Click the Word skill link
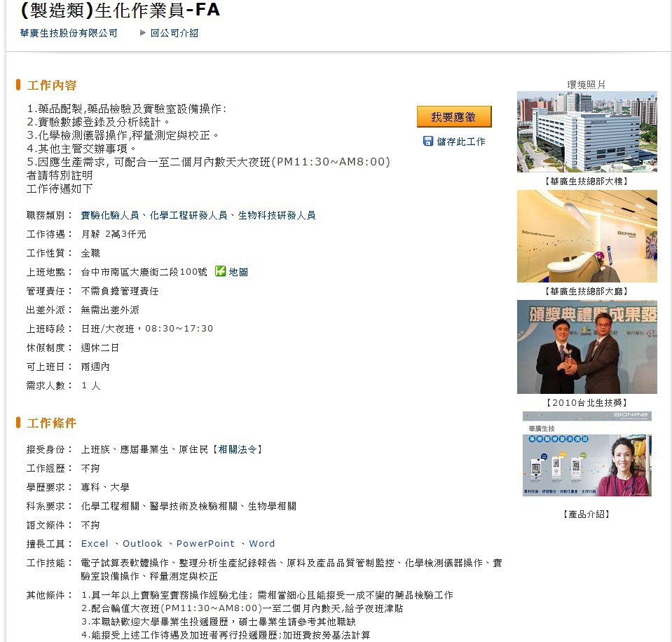Screen dimensions: 672x642 (262, 543)
